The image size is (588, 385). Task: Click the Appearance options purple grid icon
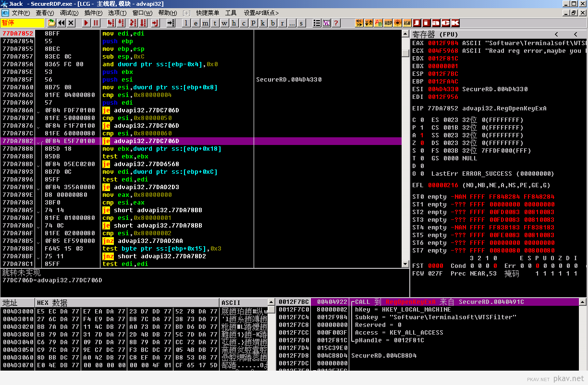pyautogui.click(x=327, y=23)
